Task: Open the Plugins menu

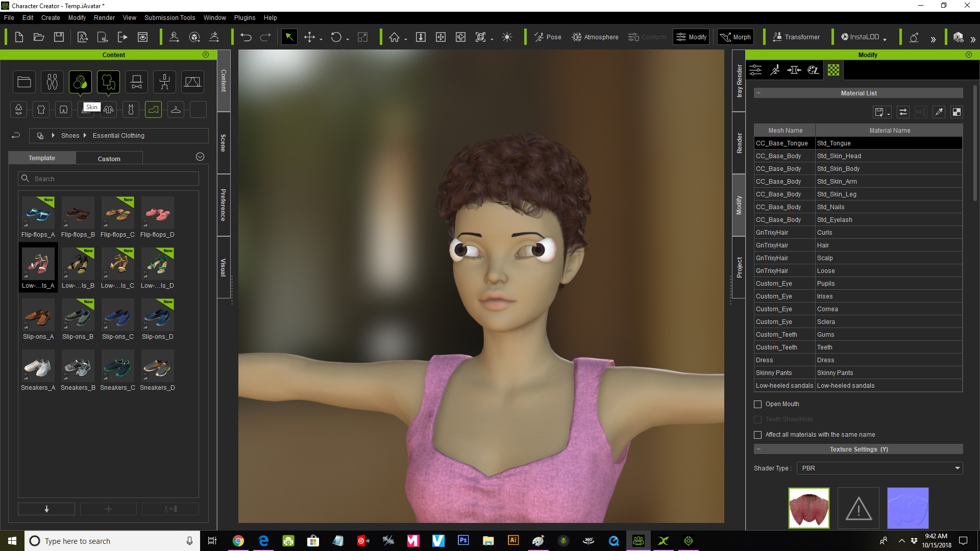Action: pos(244,18)
